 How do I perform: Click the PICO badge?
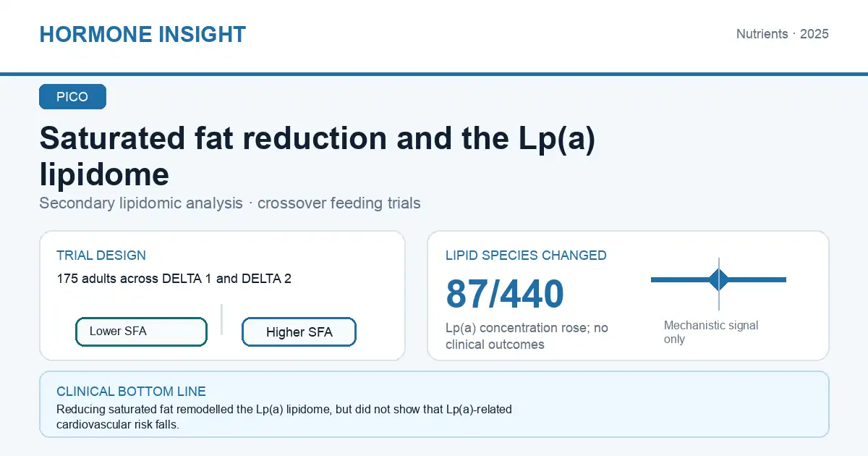tap(72, 97)
